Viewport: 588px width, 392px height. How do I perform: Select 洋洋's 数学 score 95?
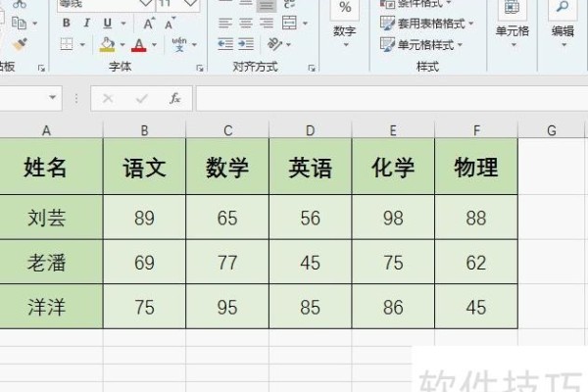click(x=227, y=306)
